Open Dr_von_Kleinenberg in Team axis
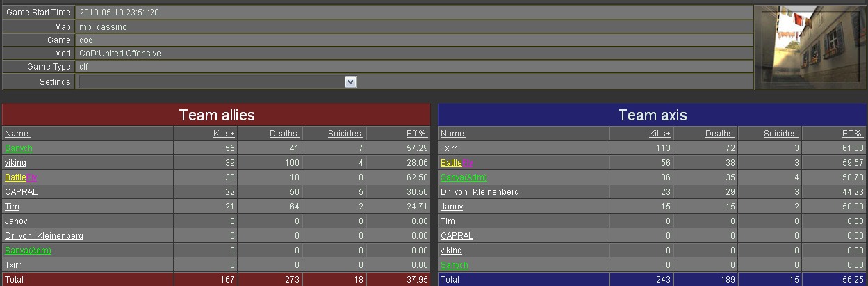 [480, 192]
